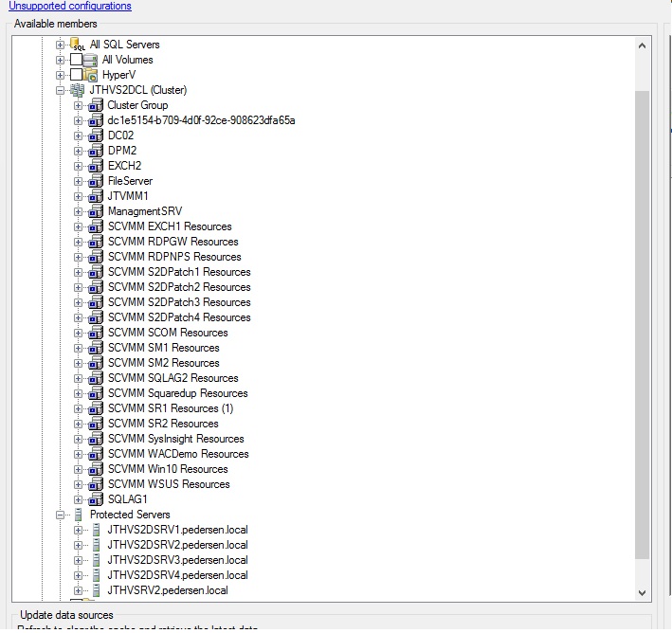Viewport: 672px width, 633px height.
Task: Click the ManagmentSRV resource group icon
Action: pyautogui.click(x=96, y=211)
